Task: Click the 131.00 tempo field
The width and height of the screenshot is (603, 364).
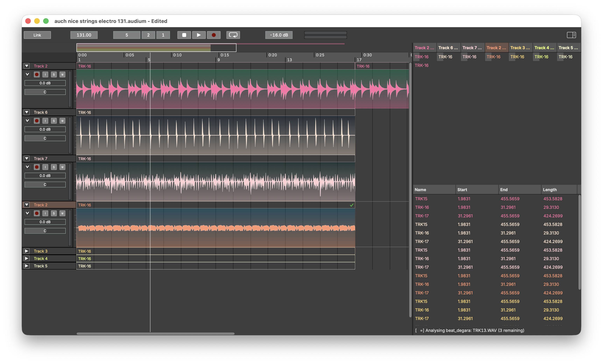Action: [x=84, y=35]
